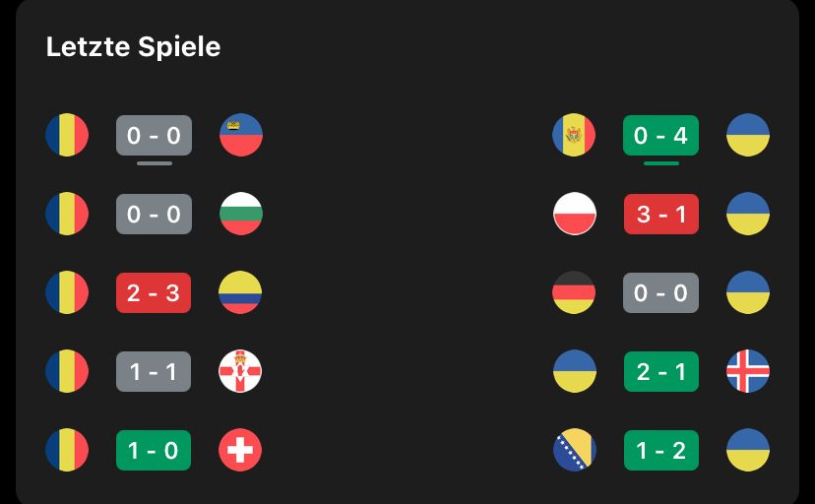Click the Letzte Spiele heading
The width and height of the screenshot is (815, 504).
(133, 47)
